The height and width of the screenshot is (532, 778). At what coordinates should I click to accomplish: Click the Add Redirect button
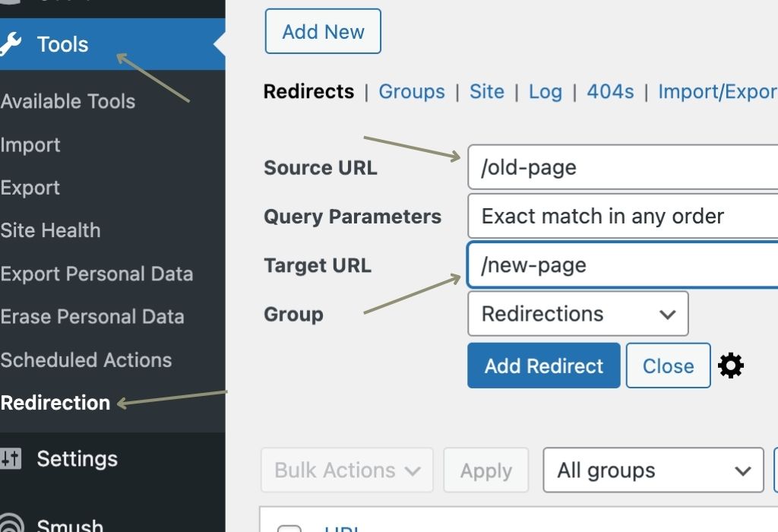[x=543, y=366]
